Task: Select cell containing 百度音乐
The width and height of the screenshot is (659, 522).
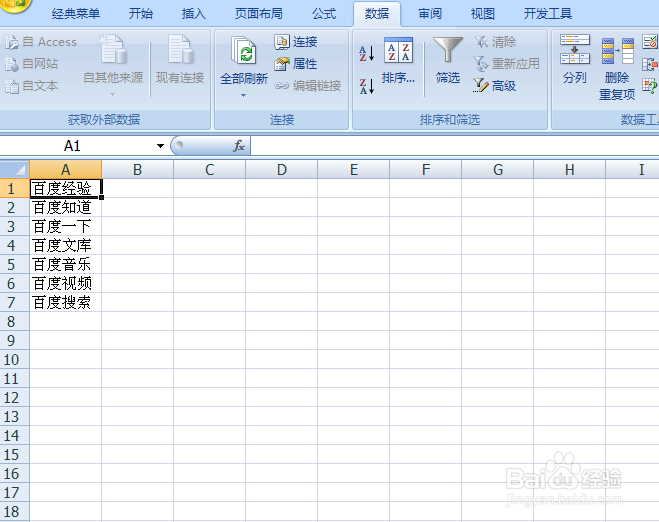Action: 66,264
